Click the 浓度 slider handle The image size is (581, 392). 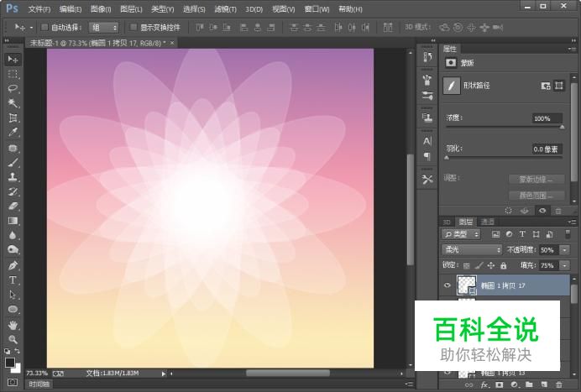(x=562, y=127)
